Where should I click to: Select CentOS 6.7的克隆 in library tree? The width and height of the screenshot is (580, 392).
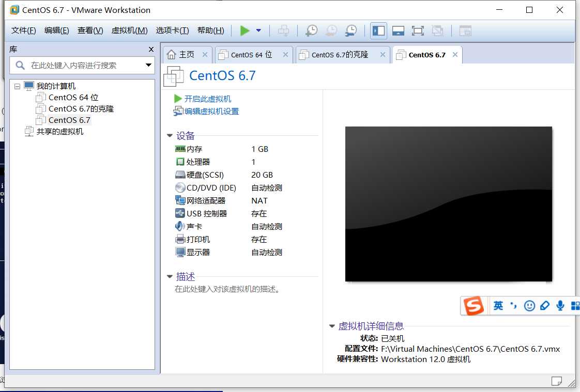tap(75, 109)
